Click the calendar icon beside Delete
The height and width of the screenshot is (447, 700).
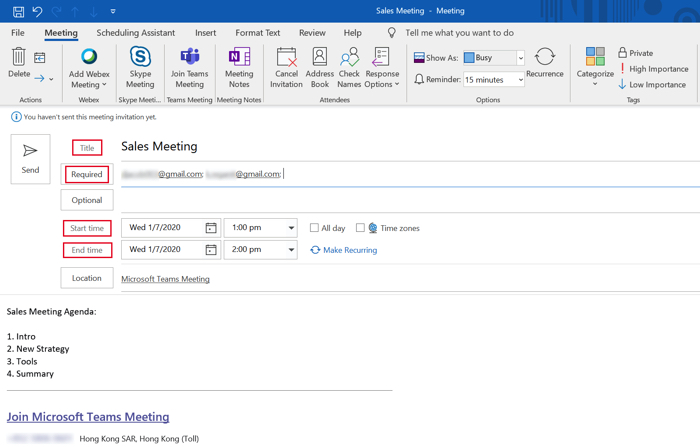click(x=40, y=57)
